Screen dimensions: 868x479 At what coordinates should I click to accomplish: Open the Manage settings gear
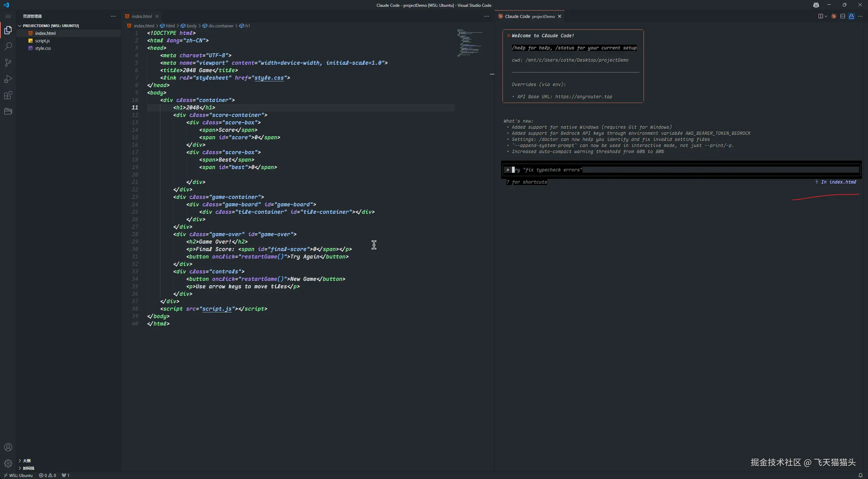point(8,463)
